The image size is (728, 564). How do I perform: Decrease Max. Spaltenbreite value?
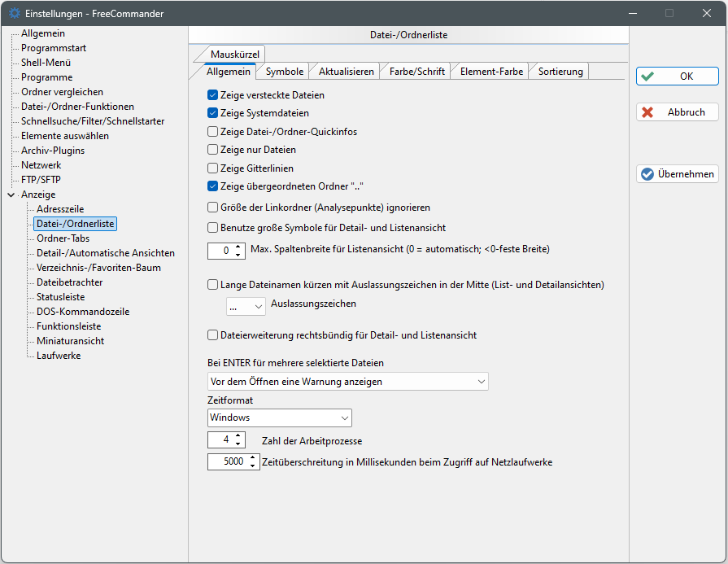pos(238,255)
